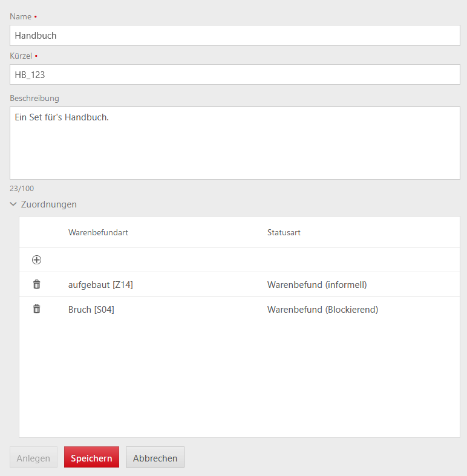Screen dimensions: 467x476
Task: Select the Warenbefund (Blockierend) status cell
Action: pyautogui.click(x=322, y=309)
